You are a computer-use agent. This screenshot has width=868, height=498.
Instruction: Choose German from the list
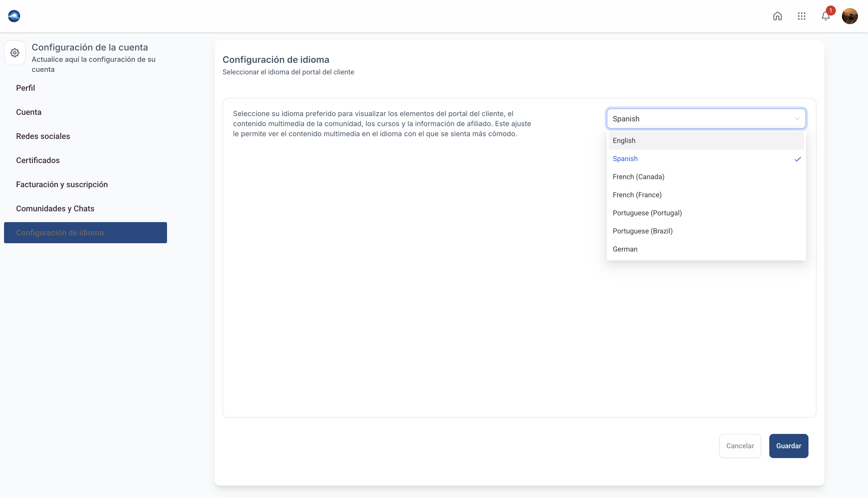pos(625,249)
